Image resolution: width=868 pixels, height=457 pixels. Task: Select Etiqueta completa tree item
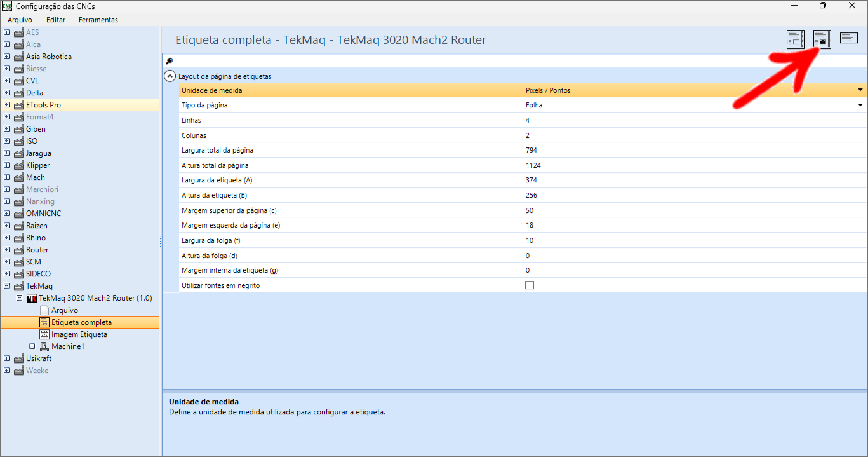click(82, 322)
